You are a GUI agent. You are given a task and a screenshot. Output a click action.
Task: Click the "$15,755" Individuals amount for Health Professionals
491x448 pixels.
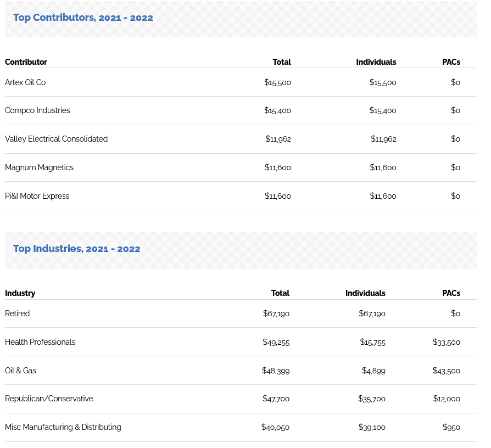click(x=372, y=342)
